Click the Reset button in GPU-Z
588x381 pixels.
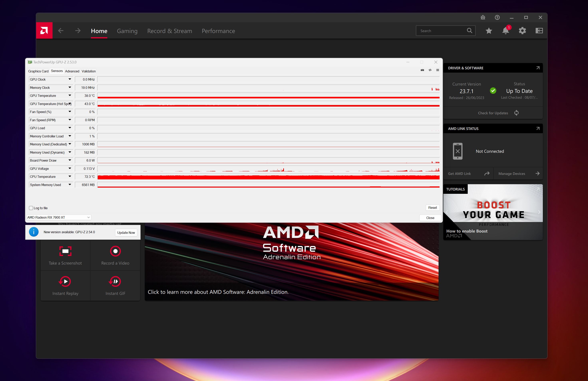coord(432,208)
